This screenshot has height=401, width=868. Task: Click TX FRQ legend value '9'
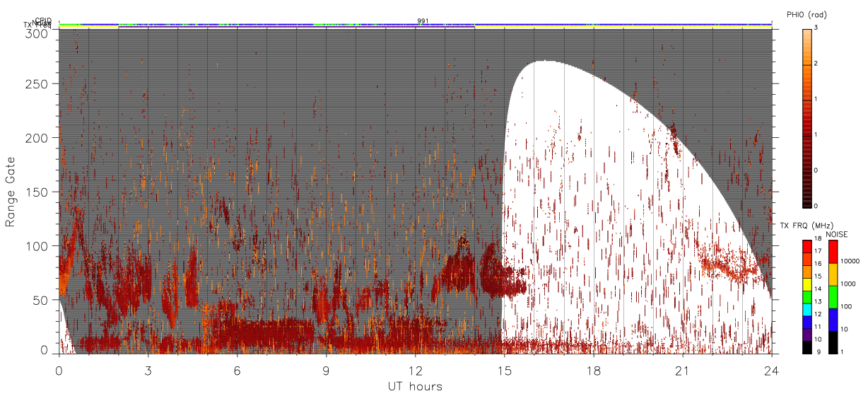point(819,352)
